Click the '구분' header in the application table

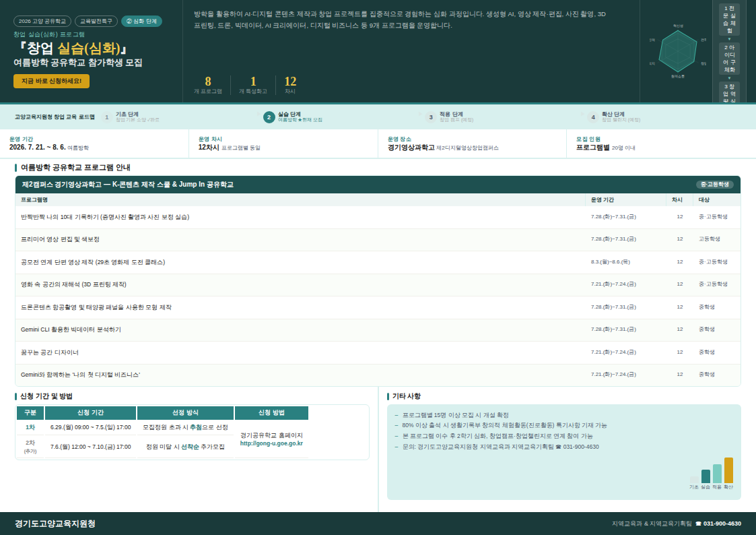point(30,413)
